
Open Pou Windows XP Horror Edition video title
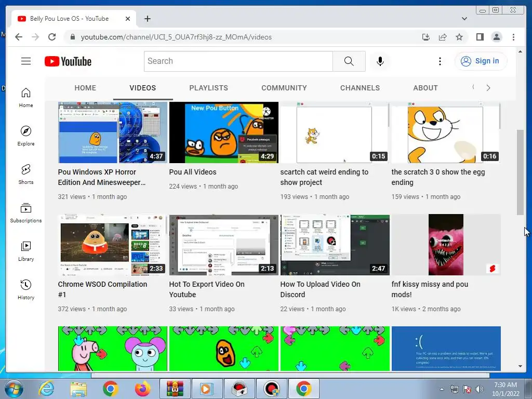click(x=102, y=177)
